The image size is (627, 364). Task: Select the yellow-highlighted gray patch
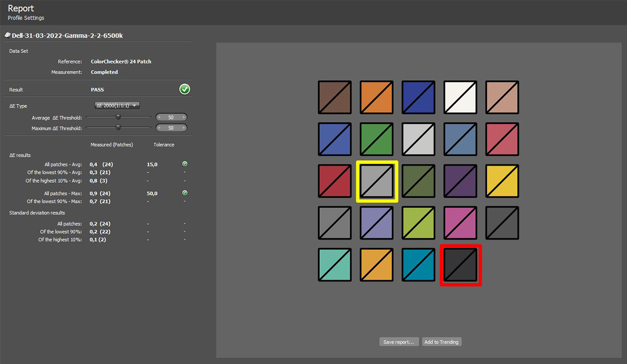377,181
